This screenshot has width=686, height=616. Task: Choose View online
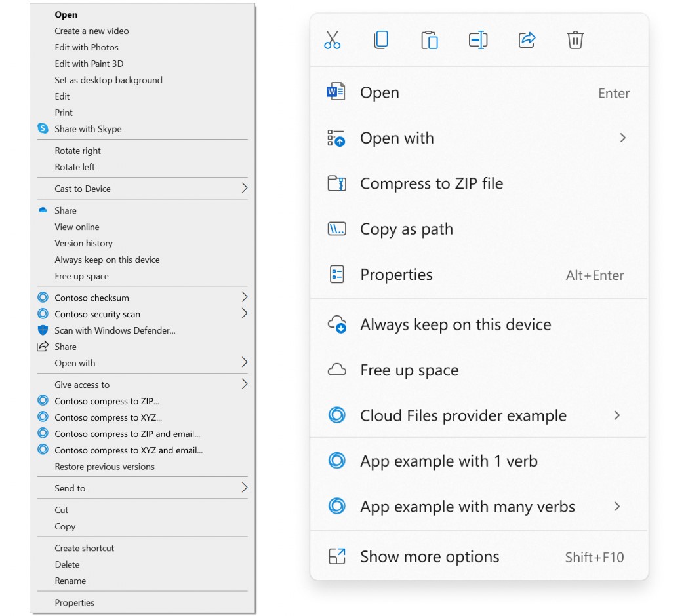(77, 227)
